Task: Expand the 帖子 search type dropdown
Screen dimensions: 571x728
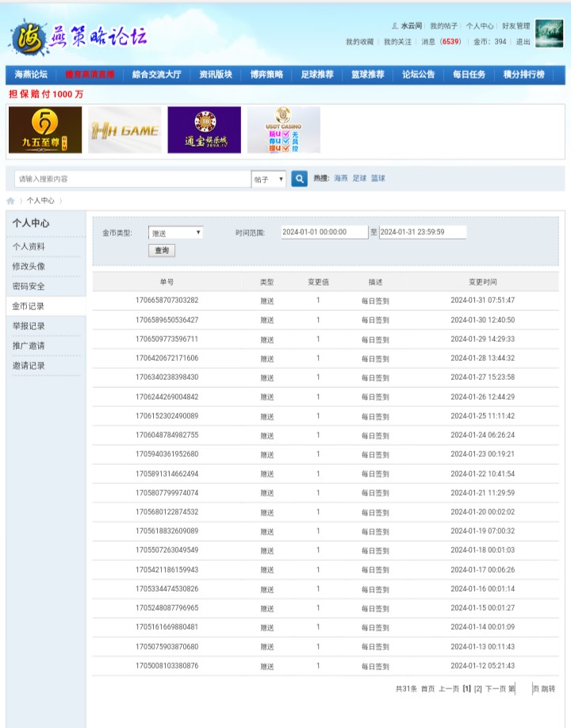Action: (x=269, y=179)
